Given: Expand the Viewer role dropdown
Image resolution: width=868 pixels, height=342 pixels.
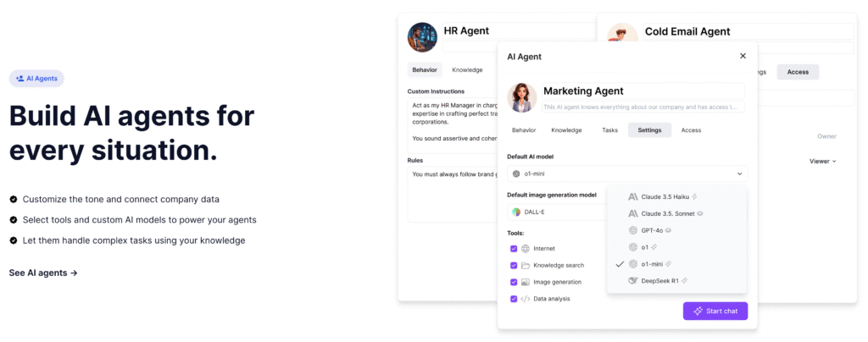Looking at the screenshot, I should coord(822,162).
